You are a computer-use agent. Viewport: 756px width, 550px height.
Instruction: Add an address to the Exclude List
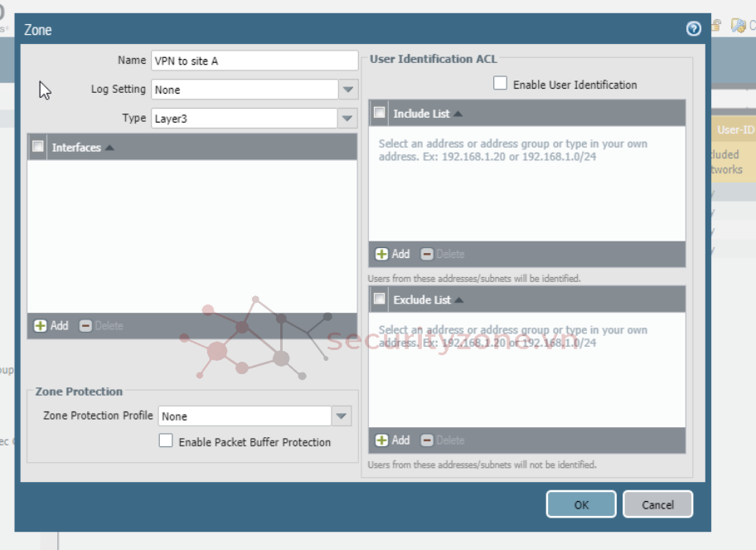click(382, 440)
